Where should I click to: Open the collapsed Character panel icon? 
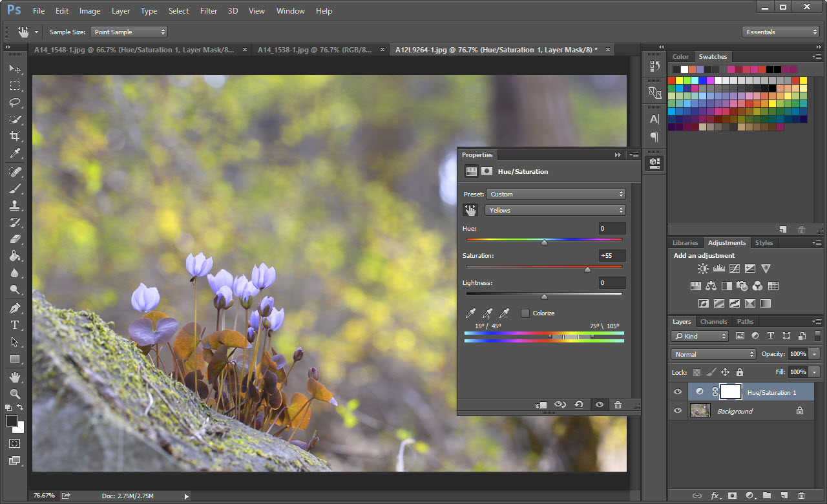654,120
